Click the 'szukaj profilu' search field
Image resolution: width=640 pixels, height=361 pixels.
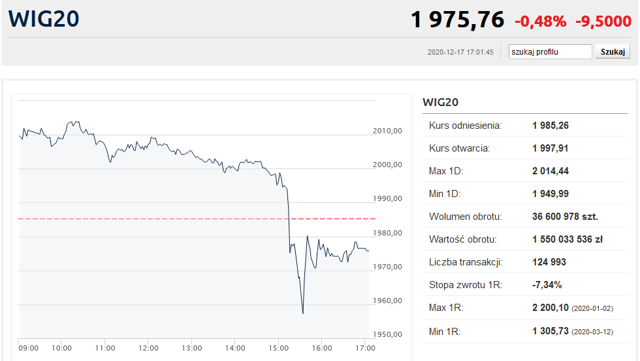tap(550, 52)
